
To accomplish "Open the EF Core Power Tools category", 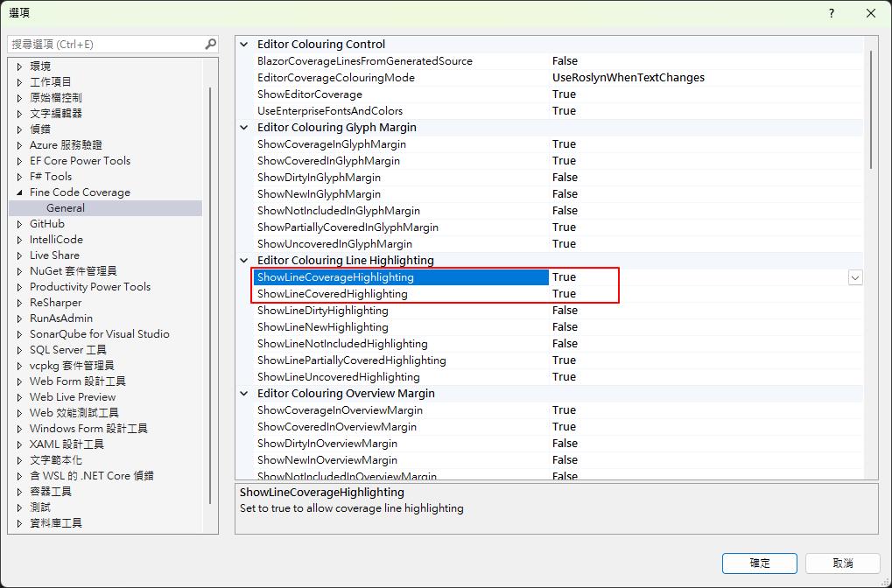I will click(80, 161).
